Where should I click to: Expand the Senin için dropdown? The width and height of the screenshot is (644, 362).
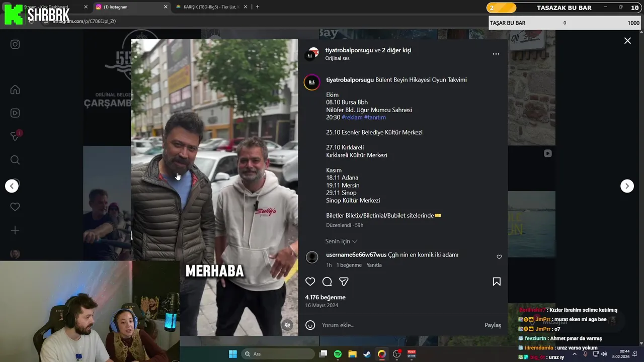[341, 241]
